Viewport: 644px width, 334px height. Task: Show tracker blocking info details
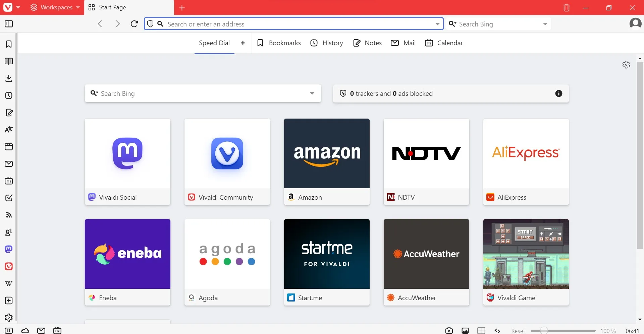pyautogui.click(x=559, y=93)
